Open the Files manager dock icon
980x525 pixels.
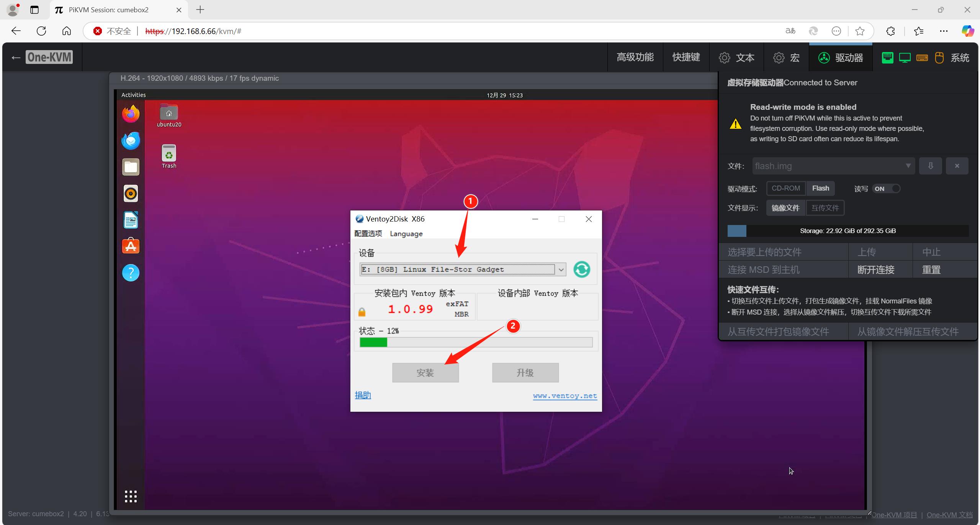[131, 167]
